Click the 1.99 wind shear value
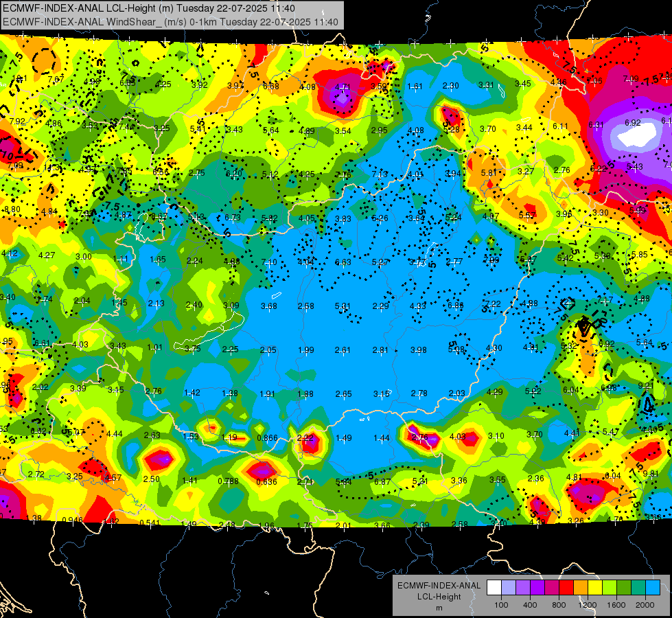The height and width of the screenshot is (618, 672). tap(306, 350)
